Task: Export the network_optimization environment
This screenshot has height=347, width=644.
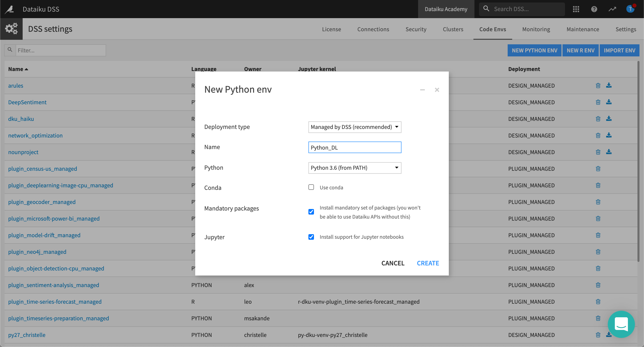Action: [x=609, y=135]
